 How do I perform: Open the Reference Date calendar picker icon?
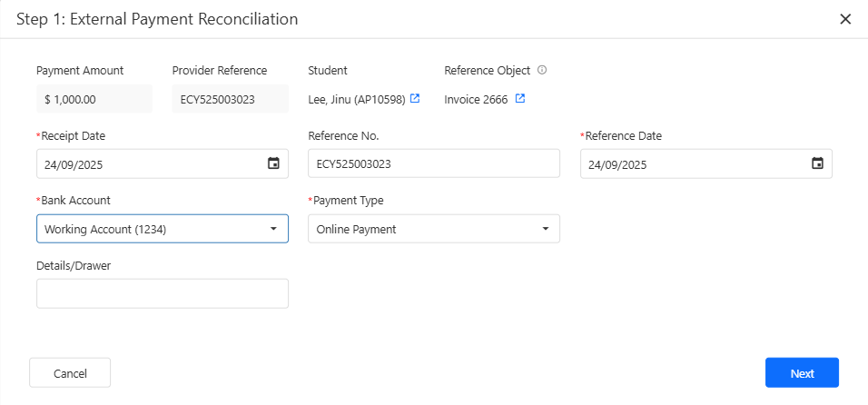(x=817, y=163)
